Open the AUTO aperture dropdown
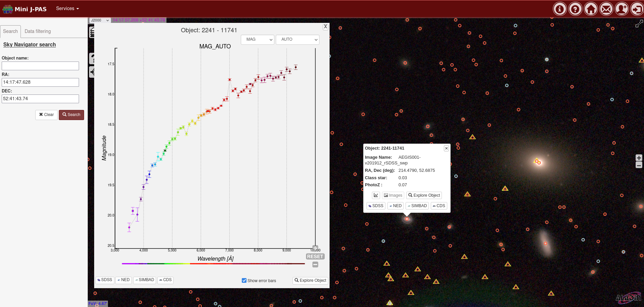The image size is (644, 307). 297,40
